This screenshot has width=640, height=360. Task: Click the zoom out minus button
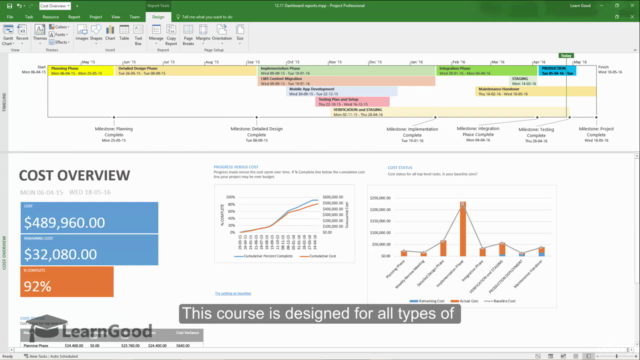pyautogui.click(x=598, y=356)
